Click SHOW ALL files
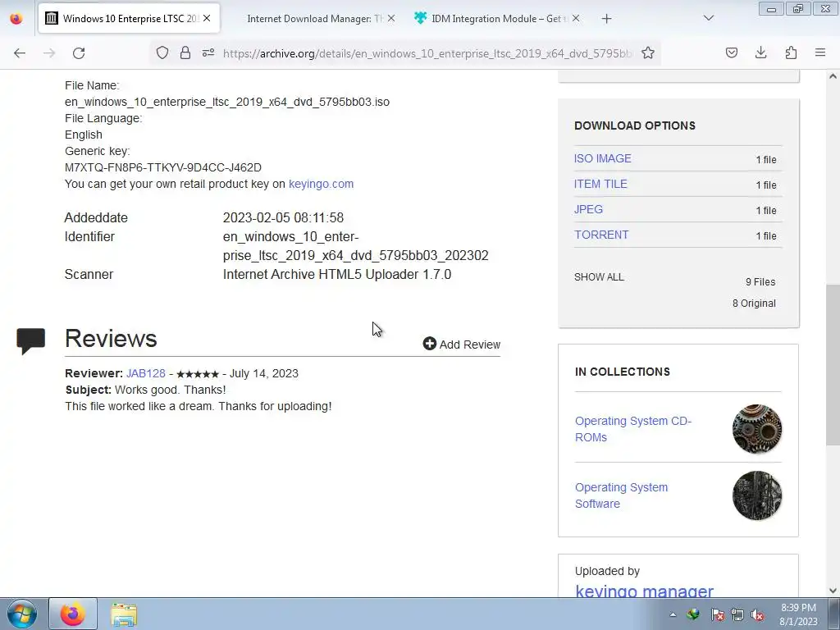The width and height of the screenshot is (840, 630). pos(599,277)
